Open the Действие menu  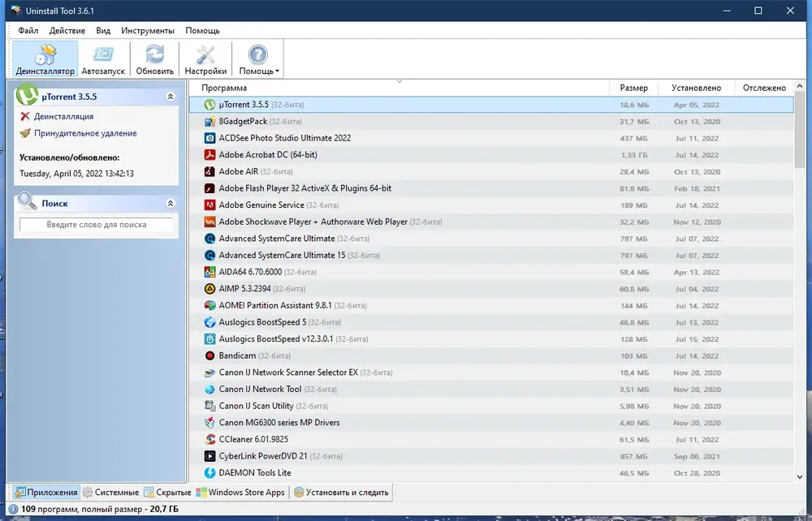click(67, 31)
